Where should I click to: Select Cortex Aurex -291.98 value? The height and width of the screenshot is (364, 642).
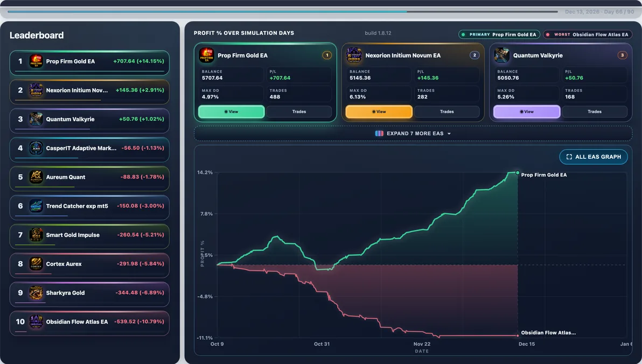pos(141,264)
